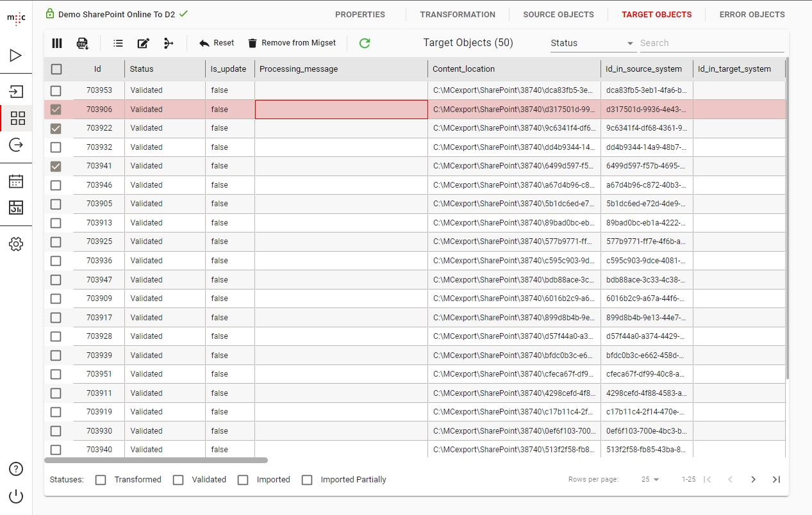Click the edit pencil icon in toolbar

click(144, 43)
